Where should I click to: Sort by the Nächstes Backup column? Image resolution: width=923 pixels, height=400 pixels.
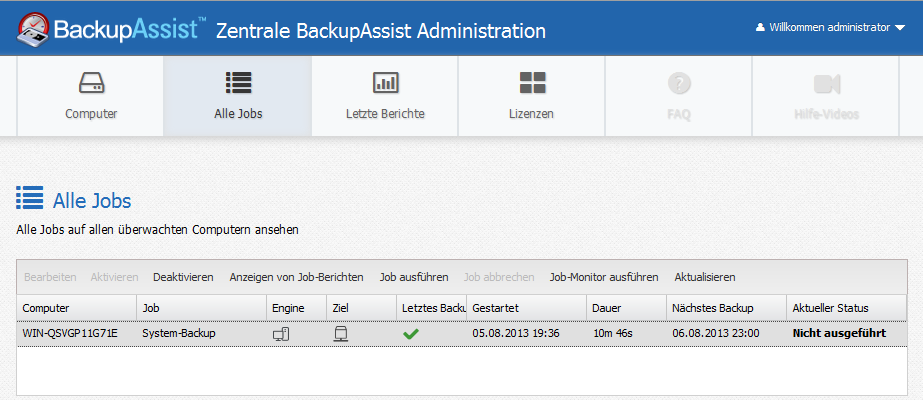[713, 308]
